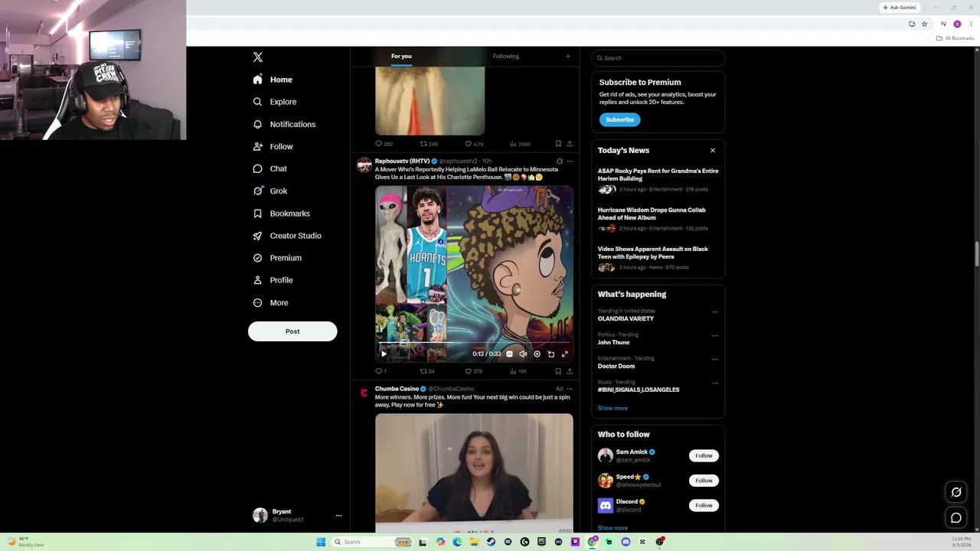Open Notifications in the sidebar
This screenshot has width=980, height=551.
[x=284, y=124]
